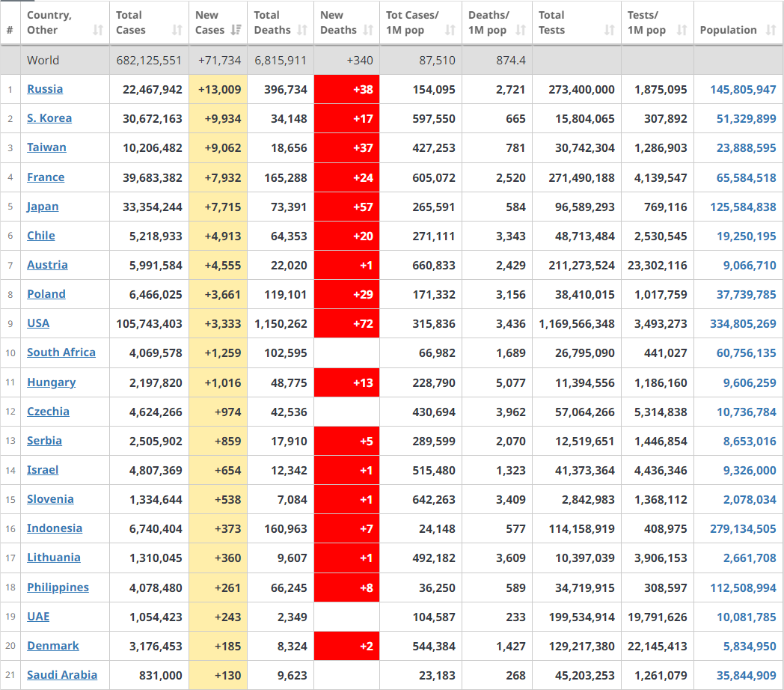
Task: Click Philippines population 112,508,994
Action: click(743, 588)
